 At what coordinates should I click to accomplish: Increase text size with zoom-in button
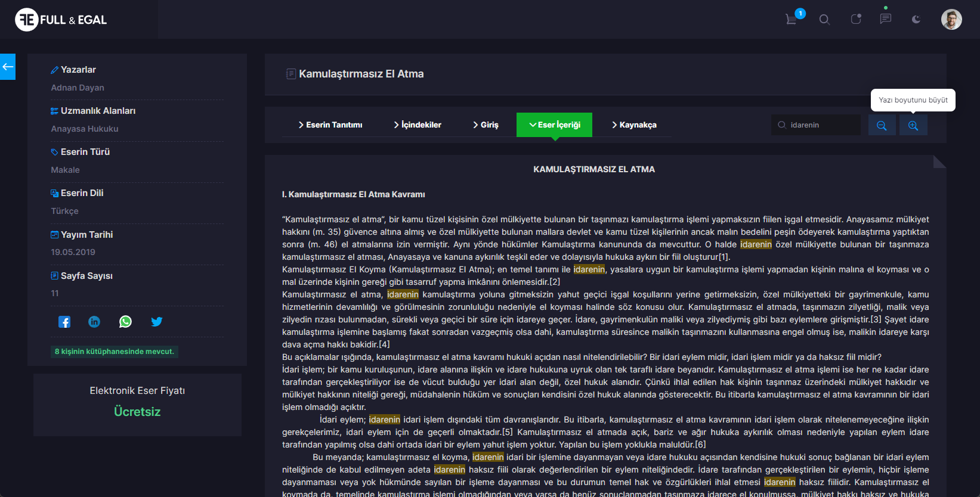click(913, 125)
